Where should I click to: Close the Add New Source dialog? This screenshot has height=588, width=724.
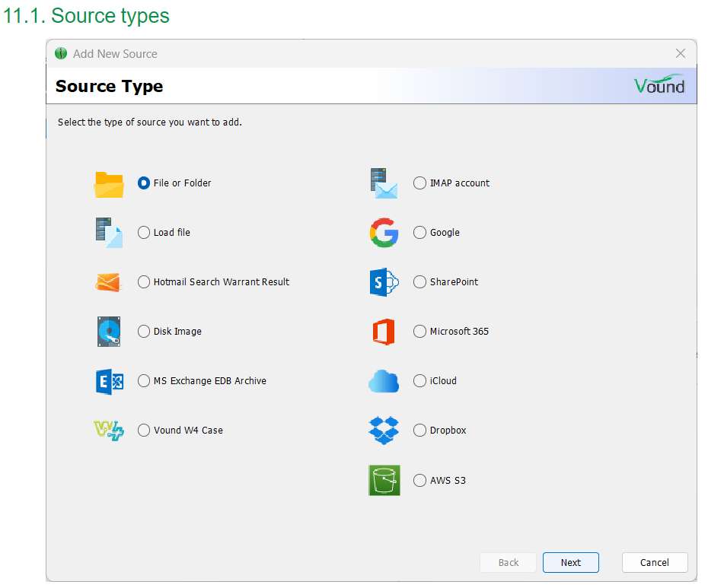680,53
